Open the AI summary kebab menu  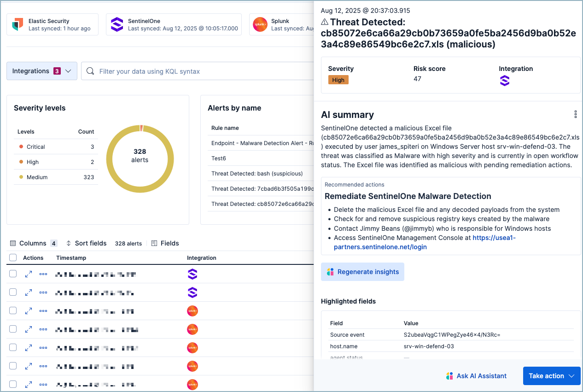click(575, 114)
